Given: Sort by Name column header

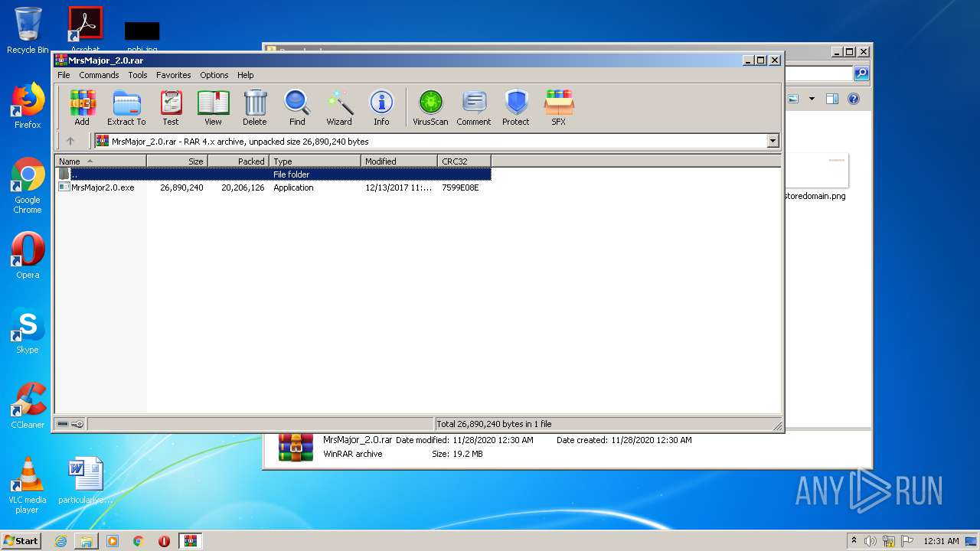Looking at the screenshot, I should click(x=100, y=161).
